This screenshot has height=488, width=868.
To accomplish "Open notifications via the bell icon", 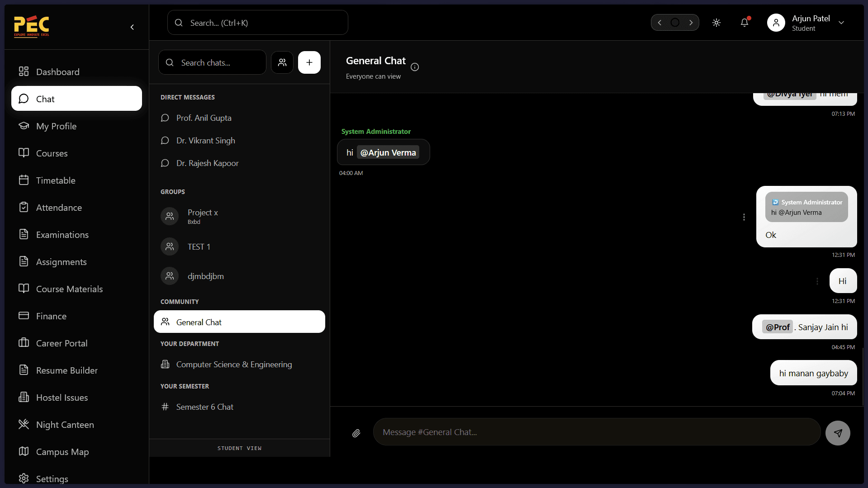I will click(745, 22).
